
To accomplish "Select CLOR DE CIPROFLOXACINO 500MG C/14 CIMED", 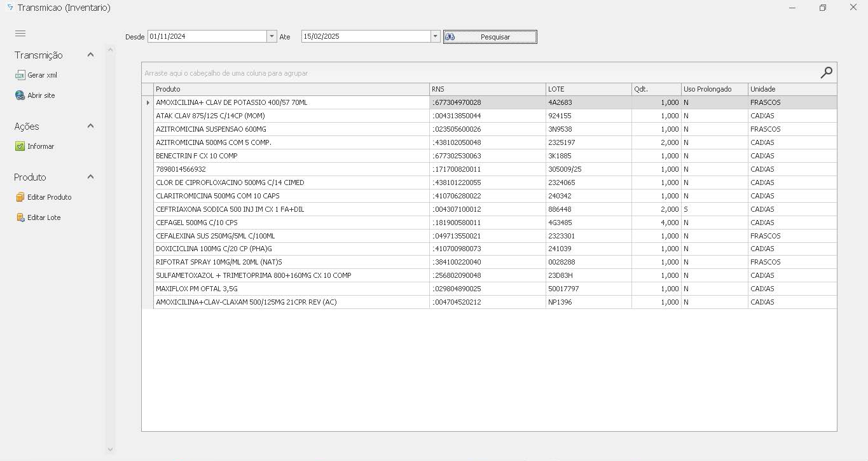I will coord(489,182).
